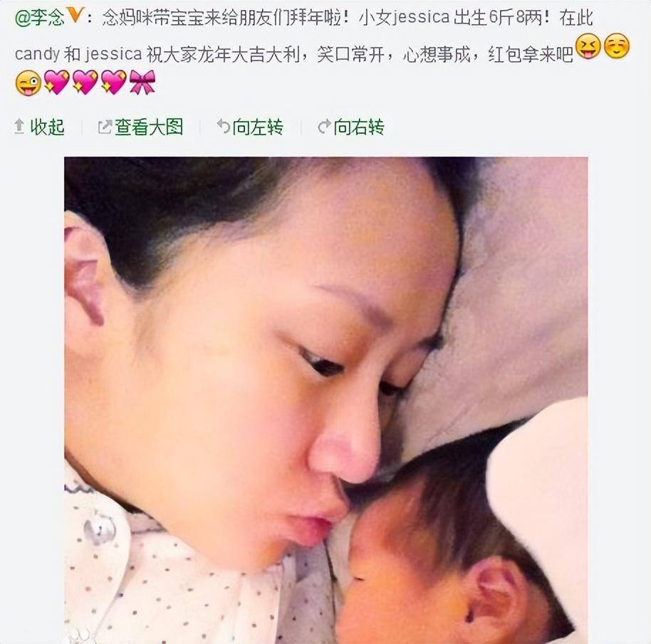Click the external-link icon beside 查看大图

pos(105,127)
